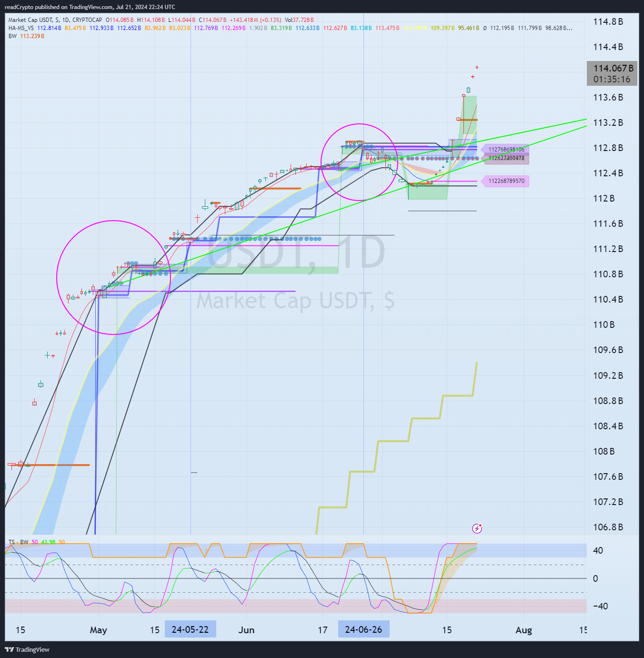Screen dimensions: 644x658
Task: Click the 108.8 B price axis label
Action: pos(608,401)
